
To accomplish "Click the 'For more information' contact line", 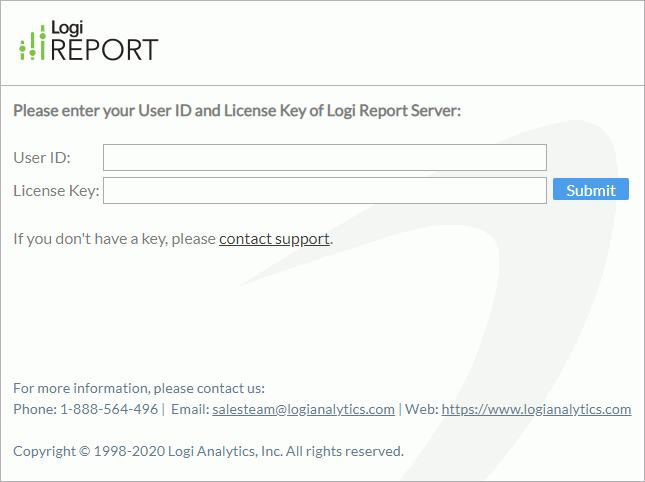I will [139, 388].
